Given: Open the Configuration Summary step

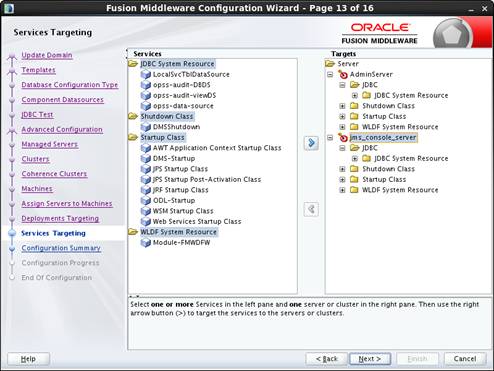Looking at the screenshot, I should point(61,248).
